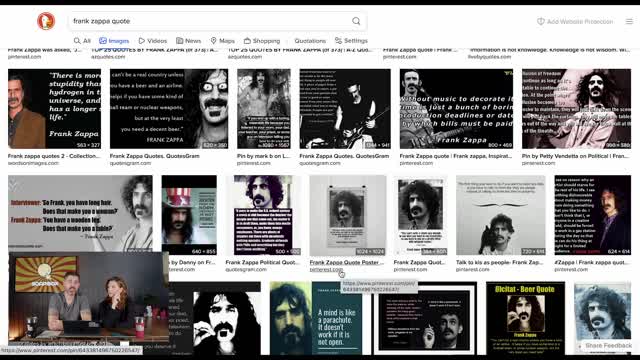The height and width of the screenshot is (360, 640).
Task: Click the 'Frank Zappa Quote Poster' title link
Action: pos(347,262)
